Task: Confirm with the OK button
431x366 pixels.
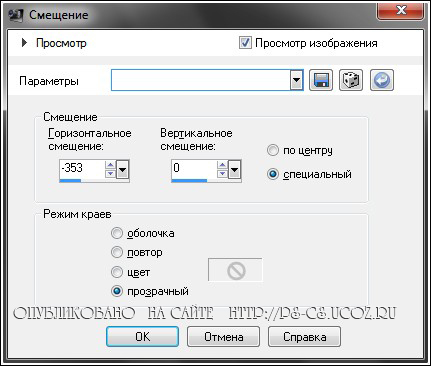Action: pos(143,337)
